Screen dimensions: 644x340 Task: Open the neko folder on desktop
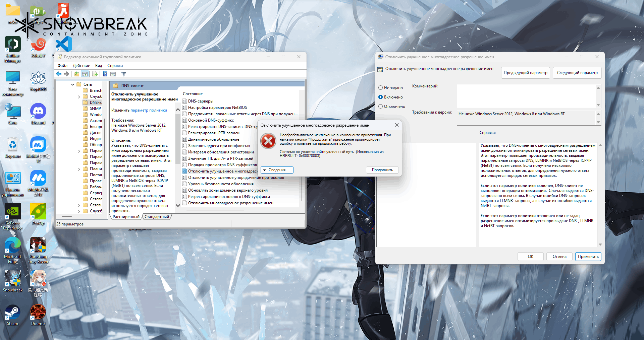point(13,14)
